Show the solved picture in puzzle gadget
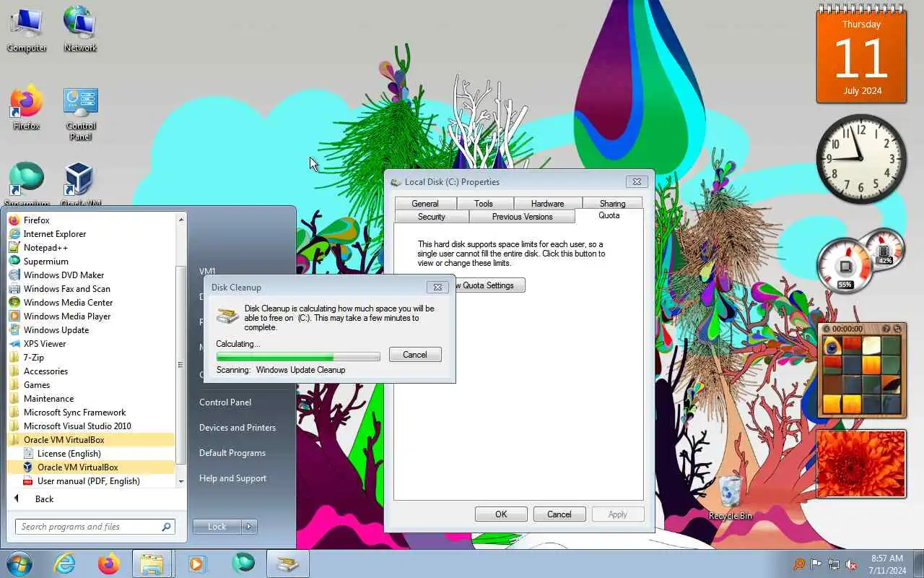The image size is (924, 578). 886,329
